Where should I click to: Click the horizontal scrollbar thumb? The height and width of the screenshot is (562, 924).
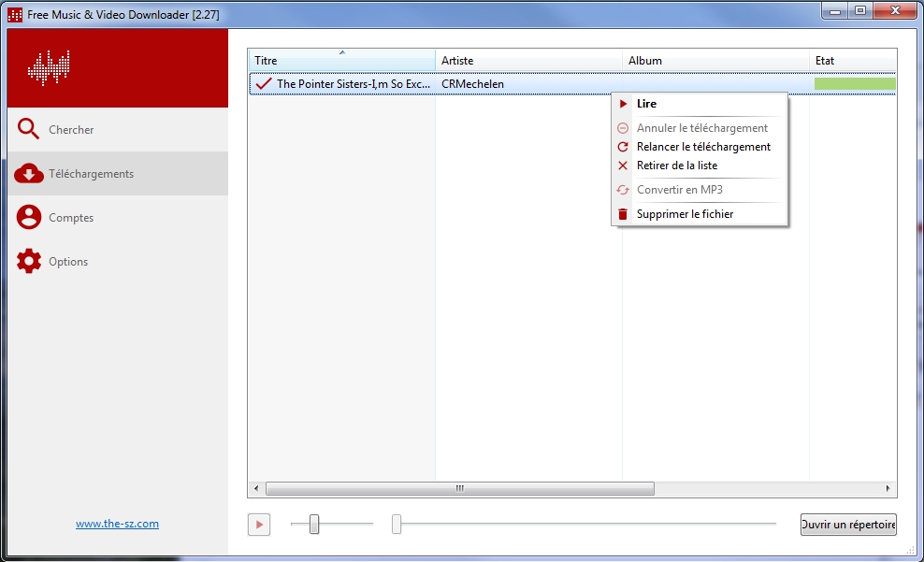pos(459,488)
